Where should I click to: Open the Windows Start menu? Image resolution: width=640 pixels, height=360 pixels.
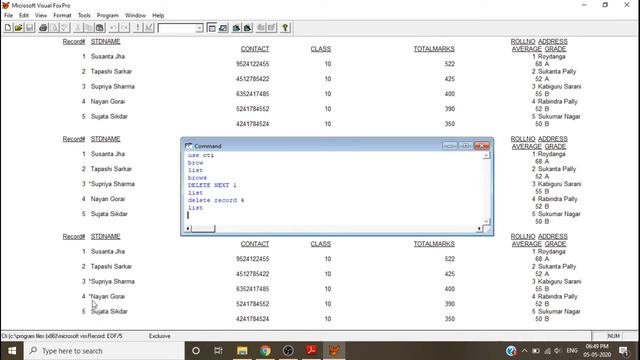(12, 351)
